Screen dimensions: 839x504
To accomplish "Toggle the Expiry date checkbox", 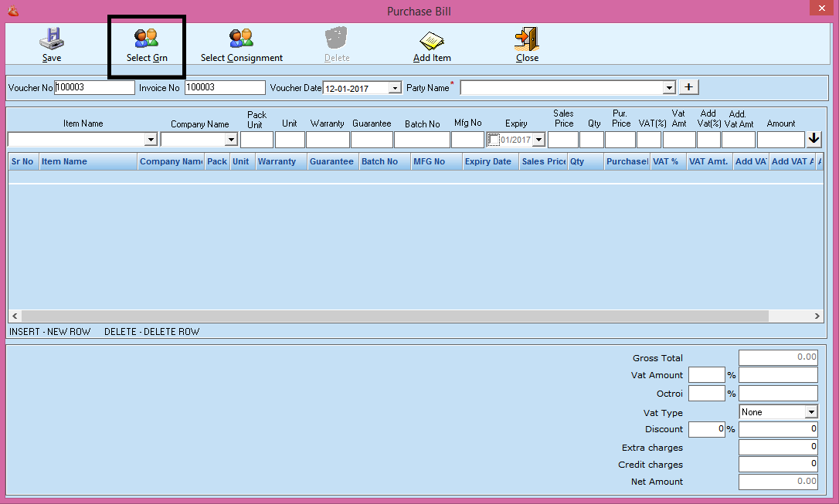I will pyautogui.click(x=494, y=140).
